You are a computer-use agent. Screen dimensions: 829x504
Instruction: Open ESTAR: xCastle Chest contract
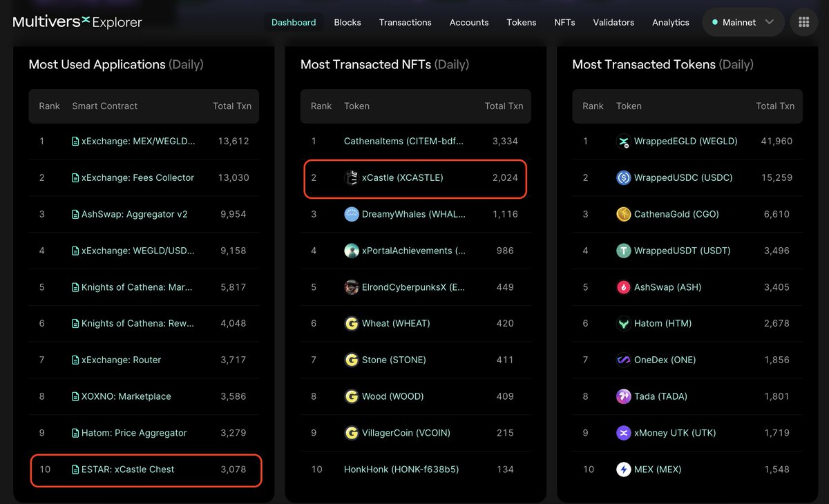coord(128,469)
